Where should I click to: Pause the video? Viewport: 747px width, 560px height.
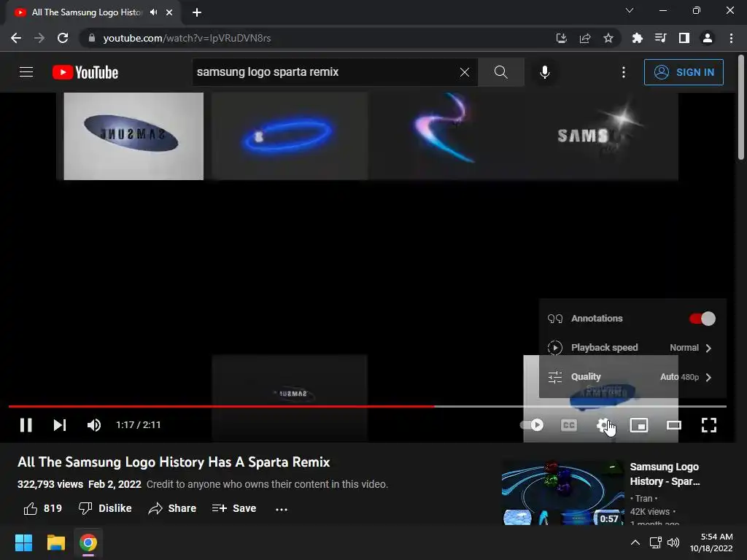[26, 425]
